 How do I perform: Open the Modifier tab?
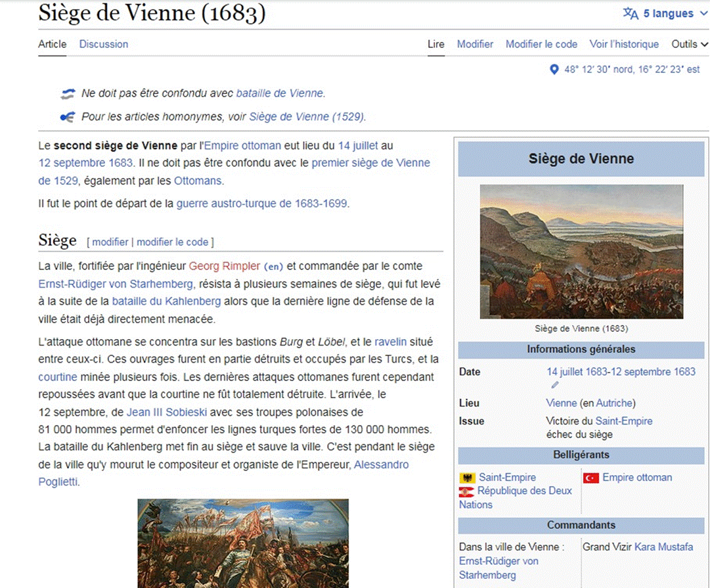tap(475, 44)
